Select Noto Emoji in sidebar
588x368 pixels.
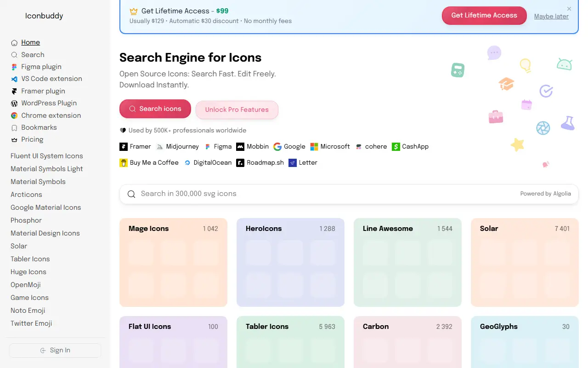[28, 310]
